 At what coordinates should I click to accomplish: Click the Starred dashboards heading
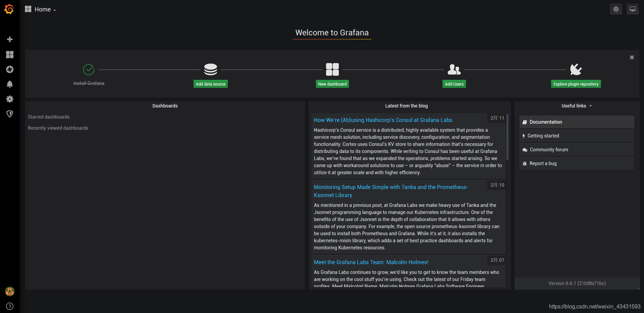click(x=49, y=117)
